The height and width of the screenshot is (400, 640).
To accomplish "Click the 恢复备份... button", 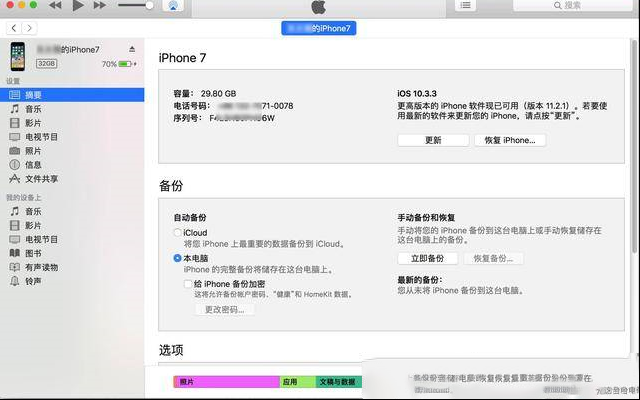I will 493,258.
